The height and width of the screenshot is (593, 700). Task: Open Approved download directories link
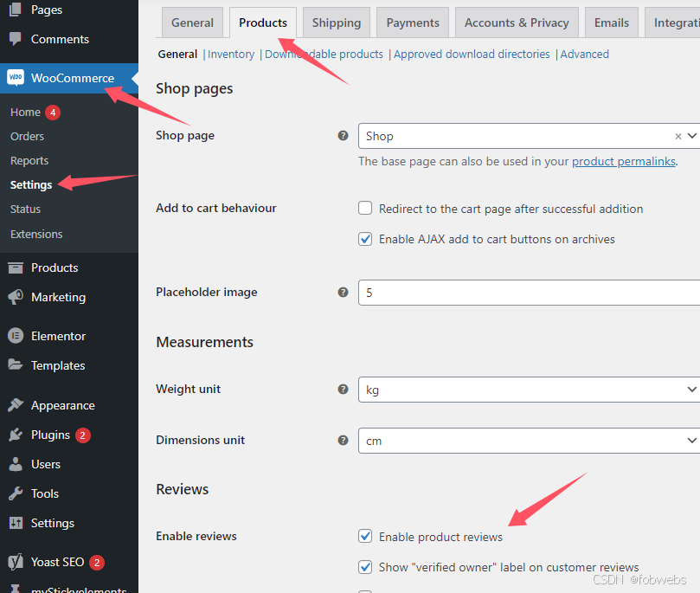472,54
